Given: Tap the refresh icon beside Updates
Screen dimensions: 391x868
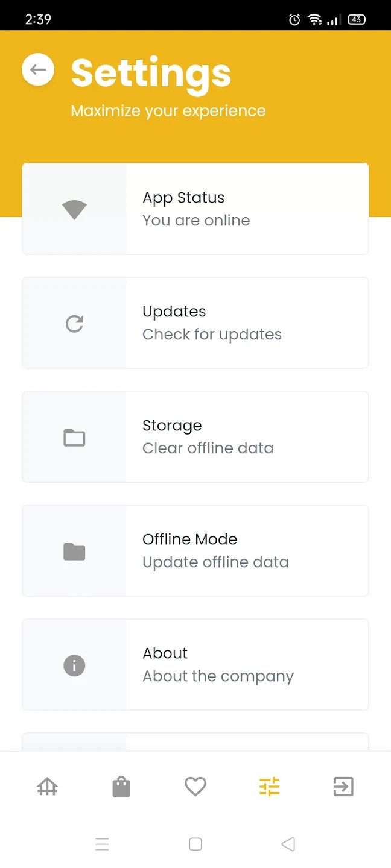Looking at the screenshot, I should 74,324.
